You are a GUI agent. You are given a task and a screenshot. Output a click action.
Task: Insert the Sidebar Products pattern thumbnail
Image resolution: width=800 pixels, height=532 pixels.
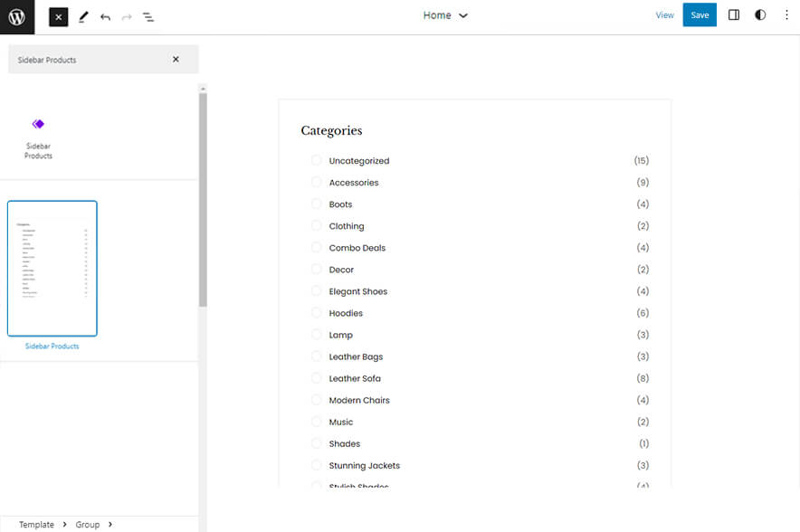tap(52, 269)
